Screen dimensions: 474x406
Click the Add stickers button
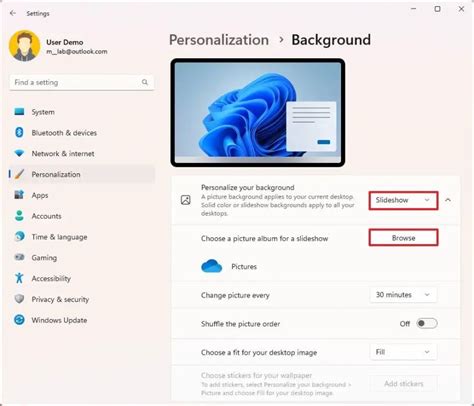point(403,384)
